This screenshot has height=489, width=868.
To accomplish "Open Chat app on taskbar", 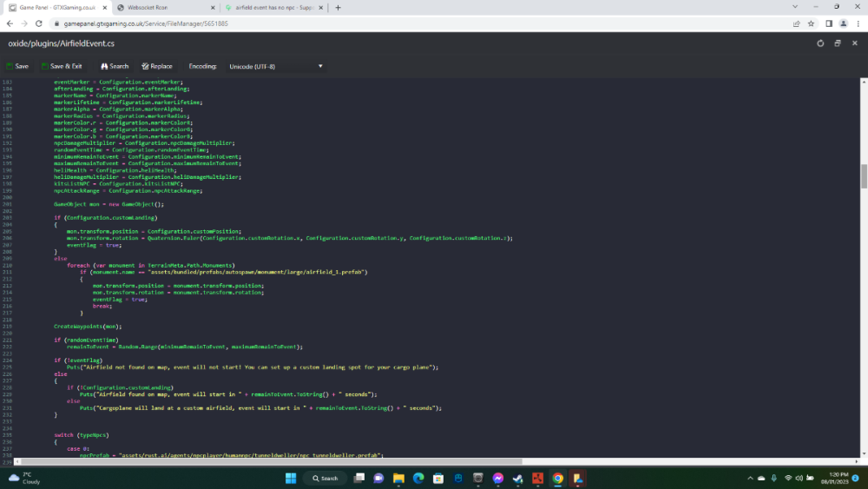I will (x=378, y=478).
